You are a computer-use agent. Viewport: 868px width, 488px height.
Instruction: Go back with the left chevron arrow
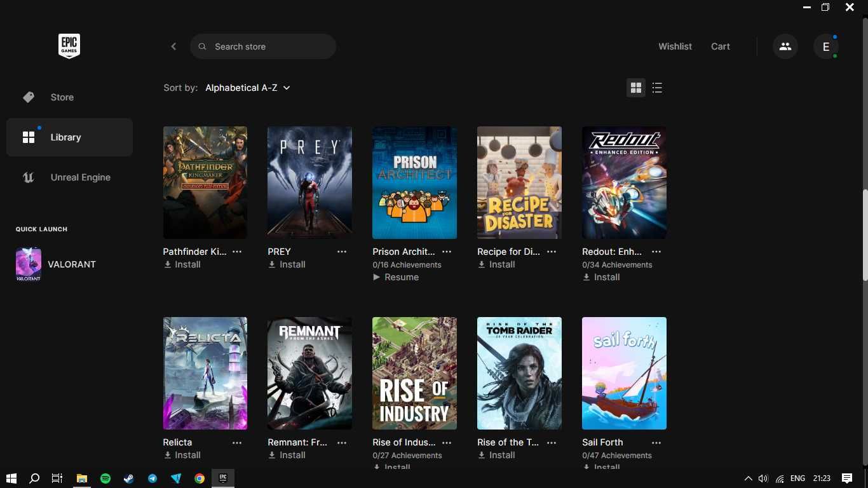pyautogui.click(x=173, y=46)
